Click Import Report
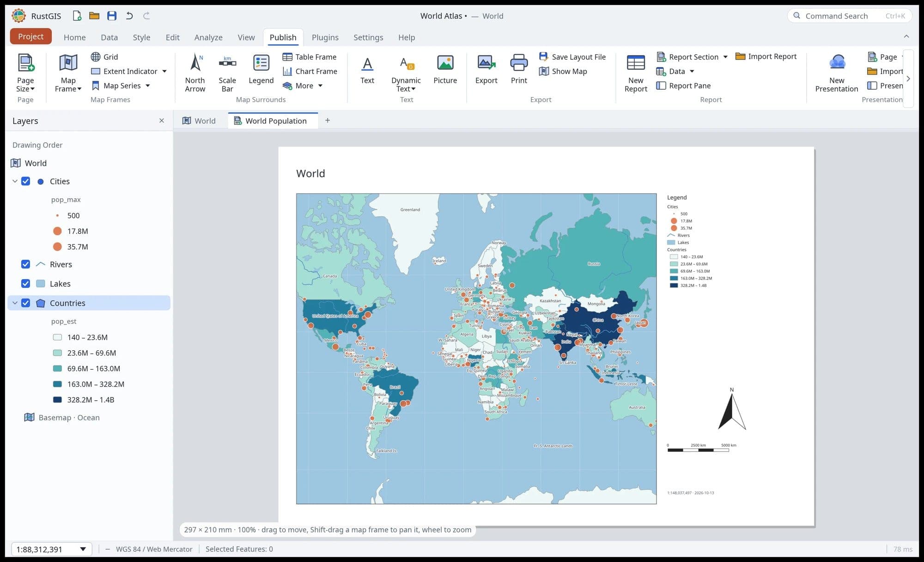Viewport: 924px width, 562px height. (x=766, y=56)
